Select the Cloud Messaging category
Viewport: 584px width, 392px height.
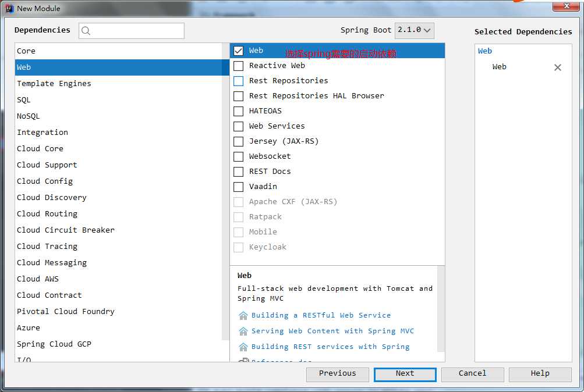pos(119,263)
